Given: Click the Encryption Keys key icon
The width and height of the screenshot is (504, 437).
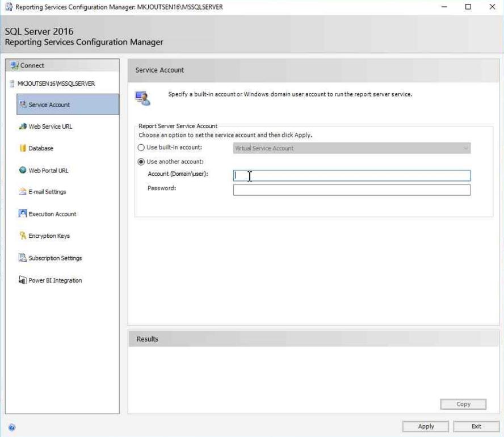Looking at the screenshot, I should click(23, 236).
